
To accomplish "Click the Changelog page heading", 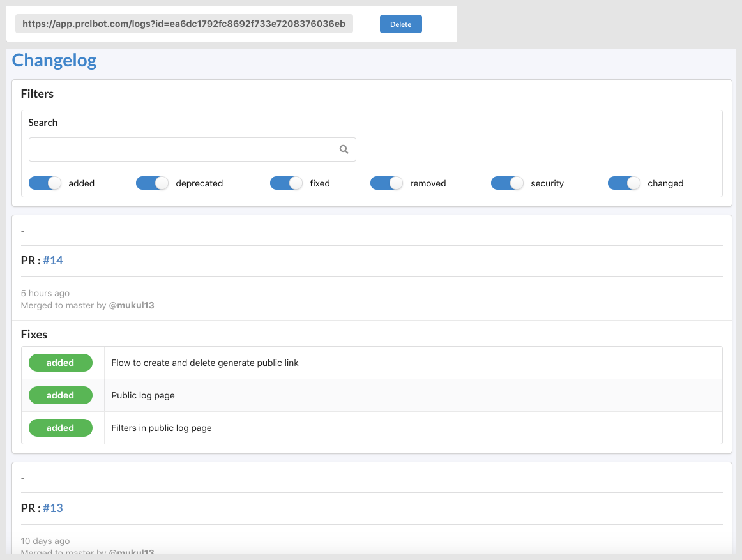I will (x=54, y=60).
